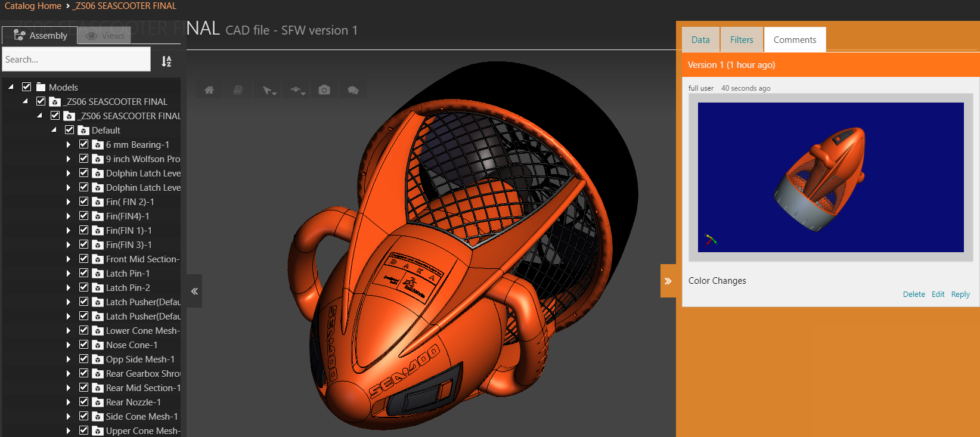Screen dimensions: 980x437
Task: Open the rotate view mode dropdown icon
Action: (297, 91)
